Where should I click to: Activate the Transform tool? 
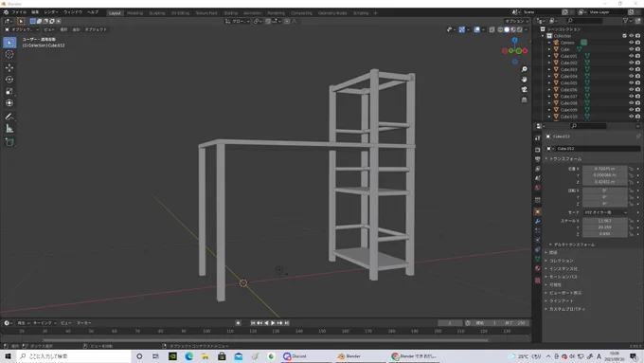pyautogui.click(x=9, y=103)
